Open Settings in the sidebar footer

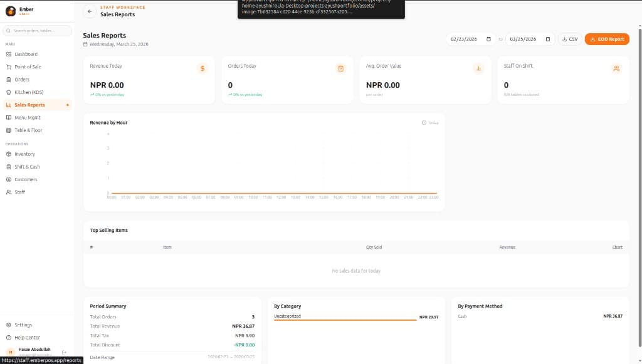click(x=23, y=325)
